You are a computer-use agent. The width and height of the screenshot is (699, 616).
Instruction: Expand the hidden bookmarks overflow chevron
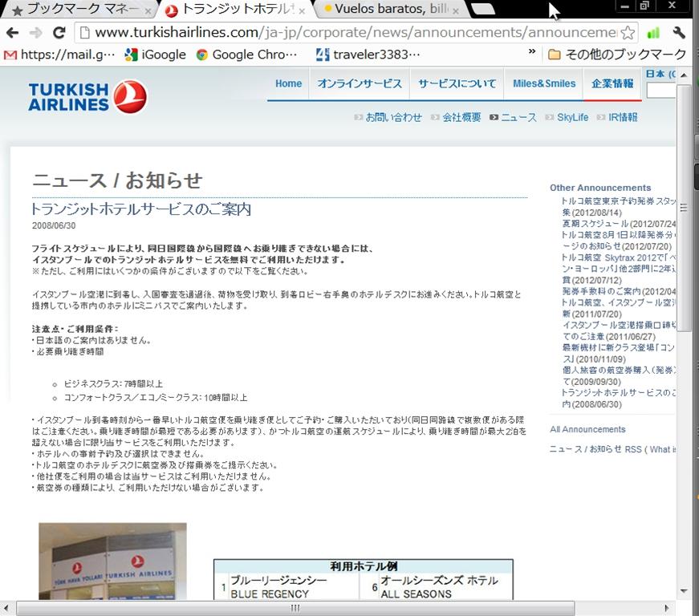tap(531, 52)
